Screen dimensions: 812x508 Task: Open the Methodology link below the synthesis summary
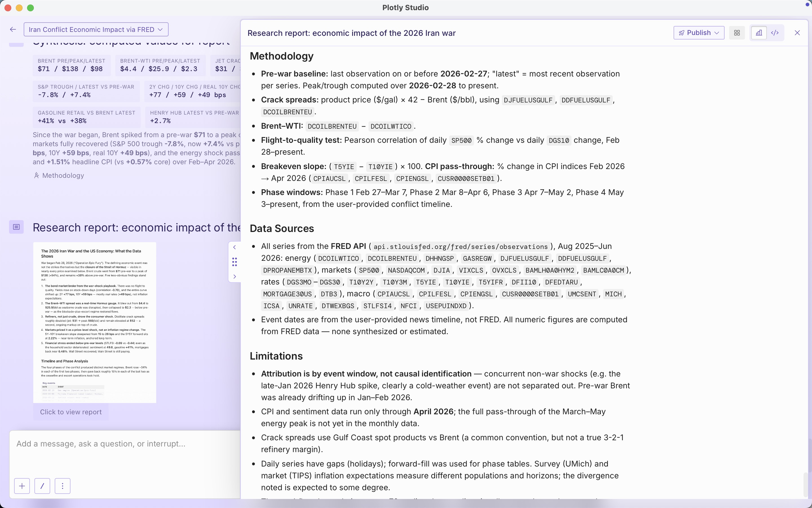(x=63, y=175)
